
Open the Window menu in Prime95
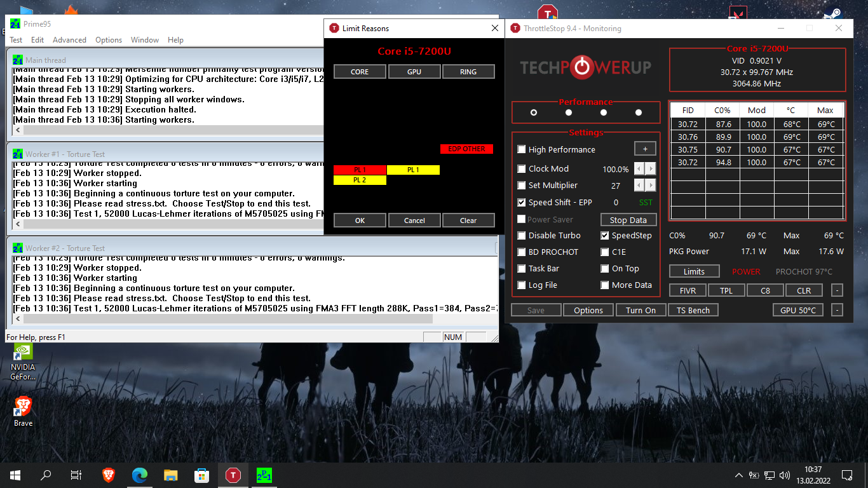click(145, 40)
